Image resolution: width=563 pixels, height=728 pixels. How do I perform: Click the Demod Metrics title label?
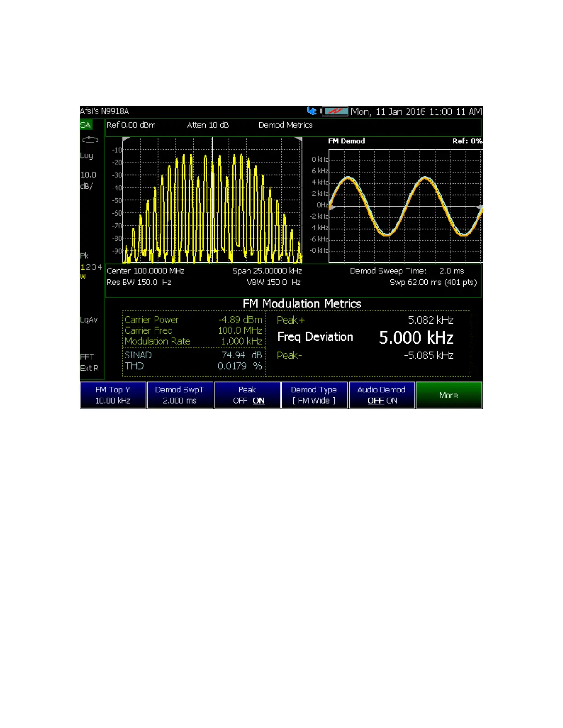click(286, 125)
